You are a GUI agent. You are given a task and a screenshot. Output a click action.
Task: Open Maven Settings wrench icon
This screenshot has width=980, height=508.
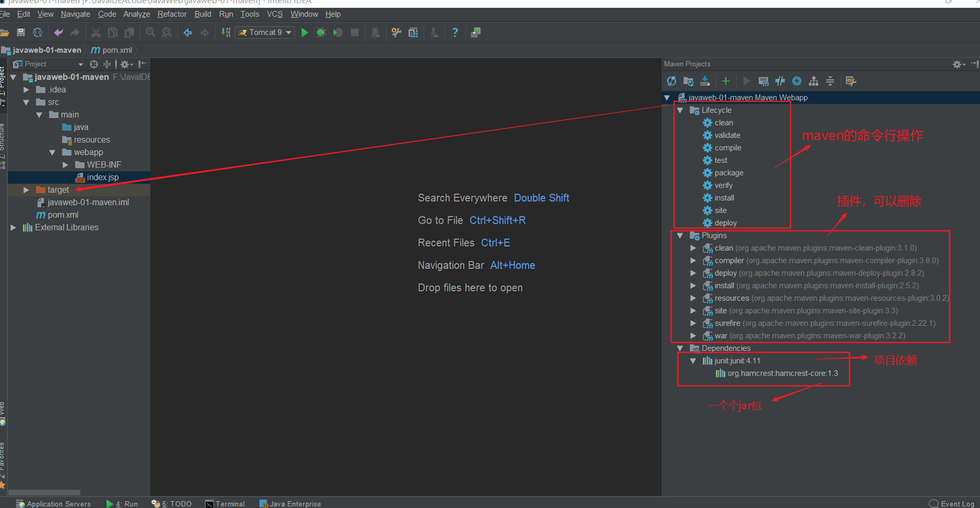851,81
